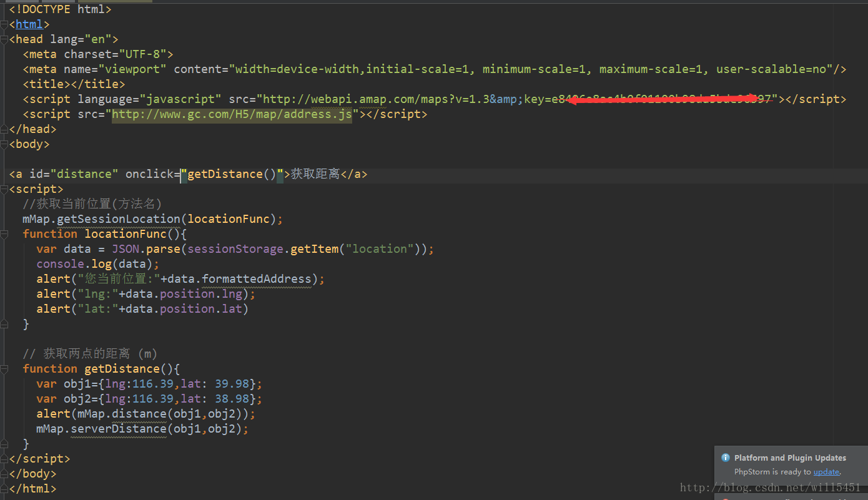Click the id="distance" attribute
Viewport: 868px width, 500px height.
[74, 174]
